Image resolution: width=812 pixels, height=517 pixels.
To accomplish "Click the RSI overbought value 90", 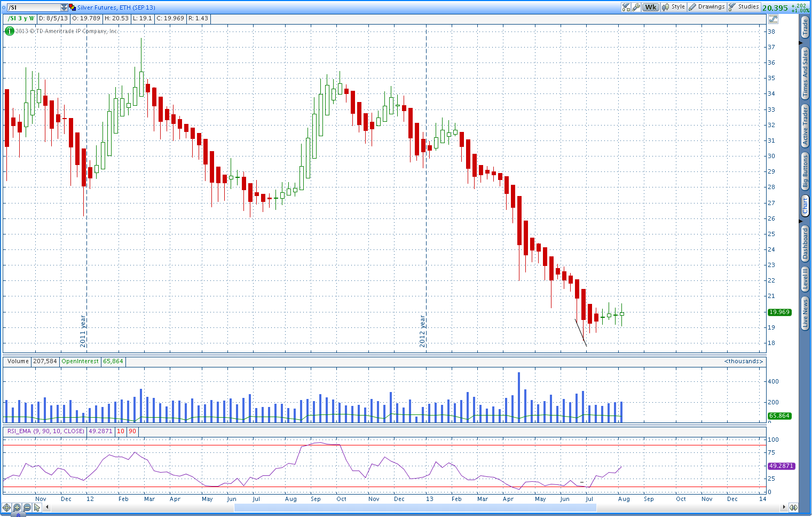I will point(132,431).
